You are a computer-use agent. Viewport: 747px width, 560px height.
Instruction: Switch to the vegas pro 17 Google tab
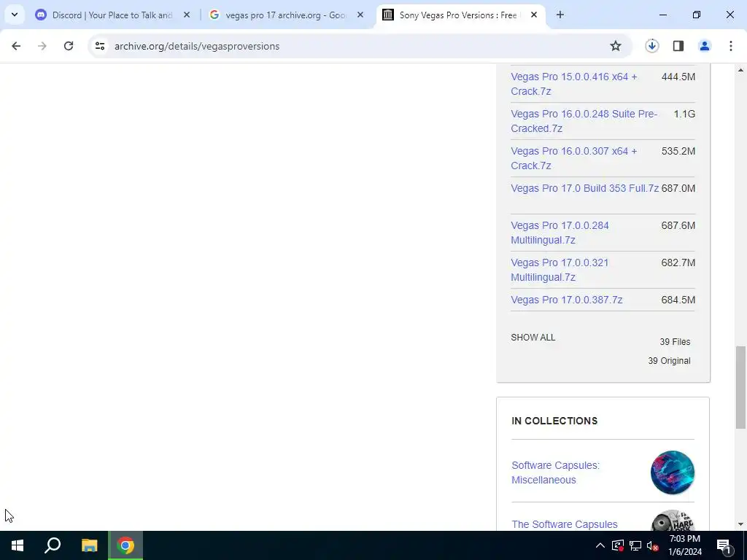click(285, 15)
